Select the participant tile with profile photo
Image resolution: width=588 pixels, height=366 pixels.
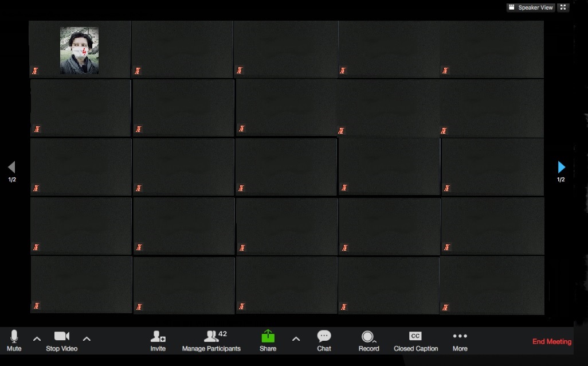point(80,50)
